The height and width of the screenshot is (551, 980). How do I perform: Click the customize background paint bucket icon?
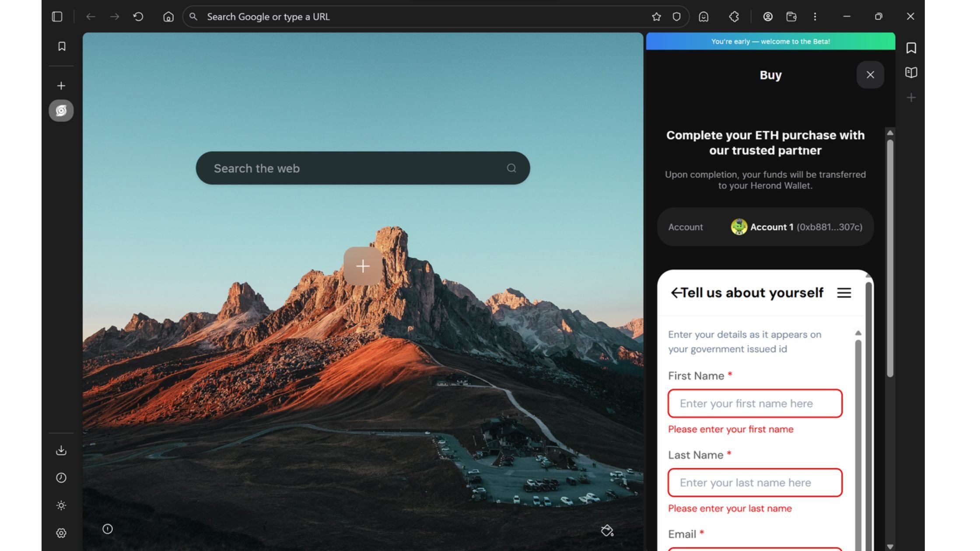point(607,530)
